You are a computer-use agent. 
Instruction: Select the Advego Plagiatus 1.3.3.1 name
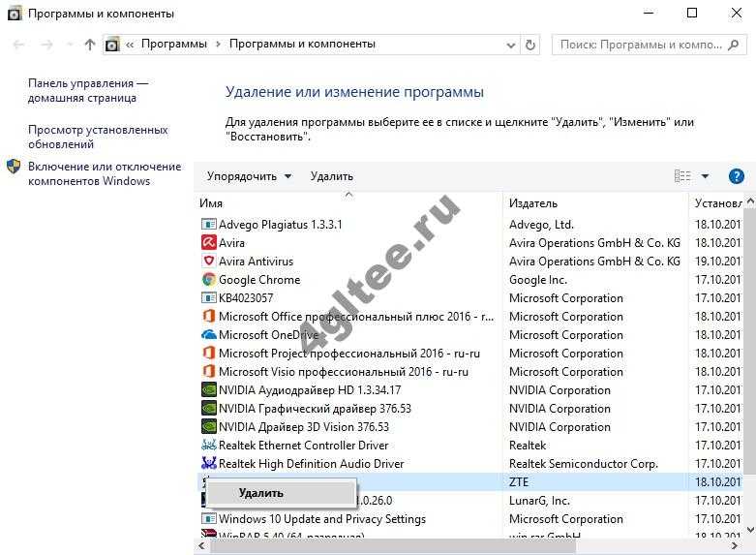click(x=281, y=225)
